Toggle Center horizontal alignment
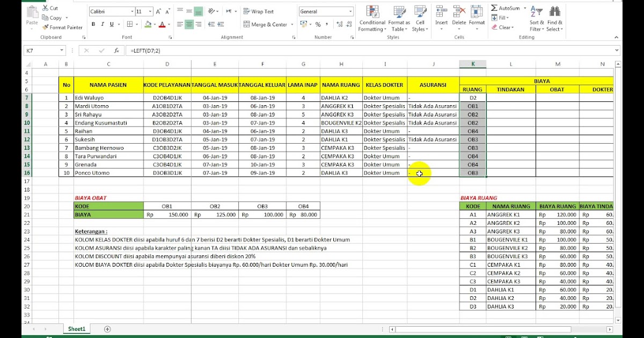644x338 pixels. pos(189,24)
